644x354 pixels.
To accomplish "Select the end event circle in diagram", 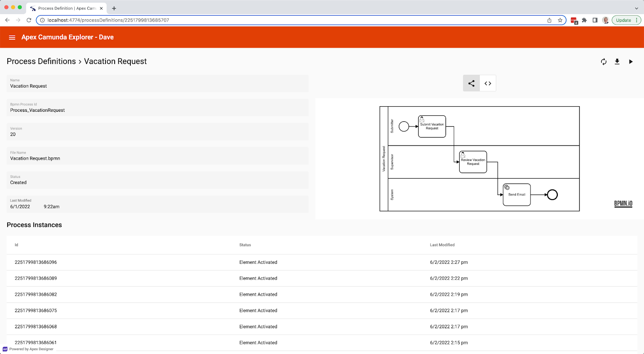I will pos(552,195).
